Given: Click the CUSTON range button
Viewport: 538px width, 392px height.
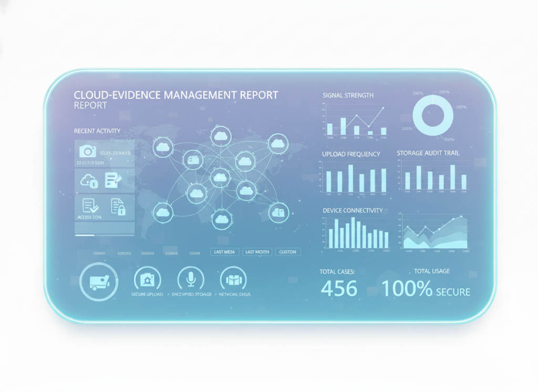Looking at the screenshot, I should click(x=287, y=252).
